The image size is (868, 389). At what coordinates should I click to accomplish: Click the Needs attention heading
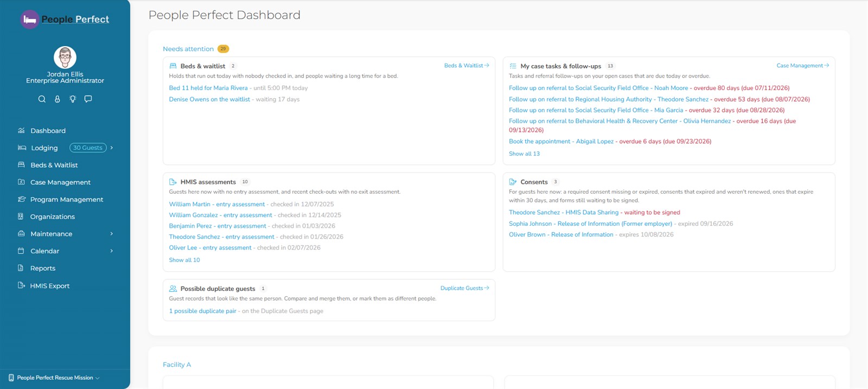[188, 49]
